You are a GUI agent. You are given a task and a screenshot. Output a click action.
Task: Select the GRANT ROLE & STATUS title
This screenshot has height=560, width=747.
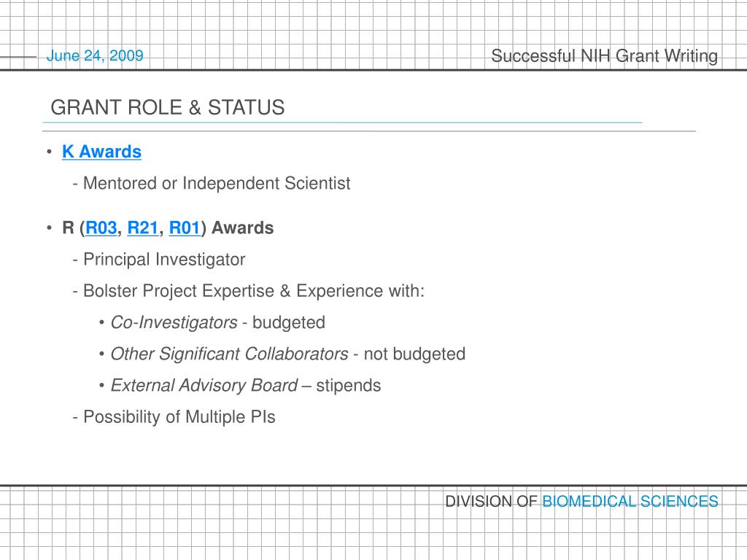click(168, 107)
